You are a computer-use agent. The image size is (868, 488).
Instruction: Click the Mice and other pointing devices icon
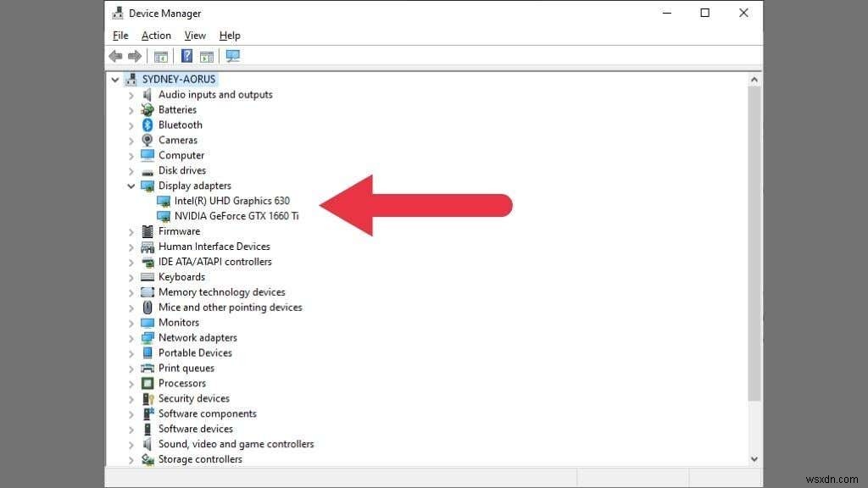147,307
